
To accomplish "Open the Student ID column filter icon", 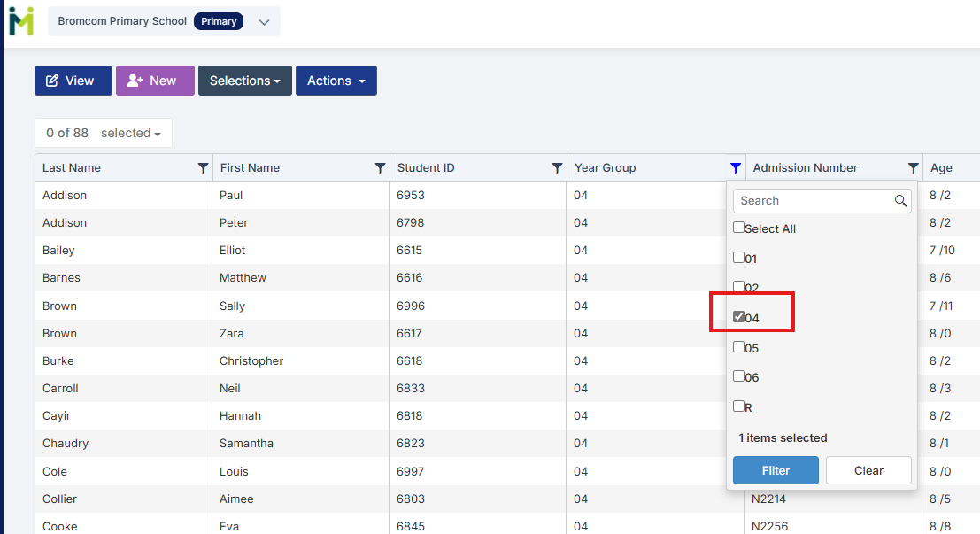I will point(557,168).
